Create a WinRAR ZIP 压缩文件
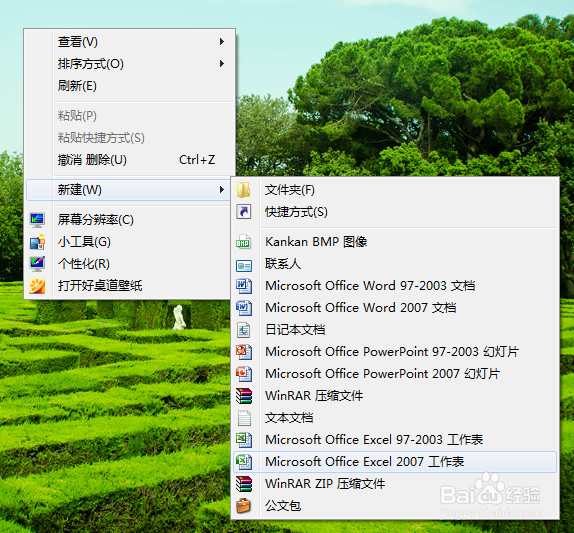This screenshot has height=533, width=574. pos(395,484)
